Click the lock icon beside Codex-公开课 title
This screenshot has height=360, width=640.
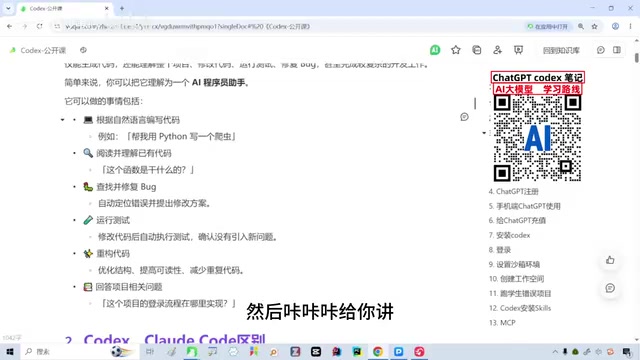click(x=83, y=50)
